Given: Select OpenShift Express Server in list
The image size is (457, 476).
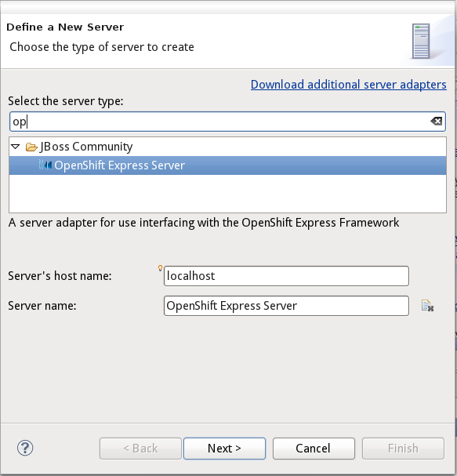Looking at the screenshot, I should coord(227,165).
